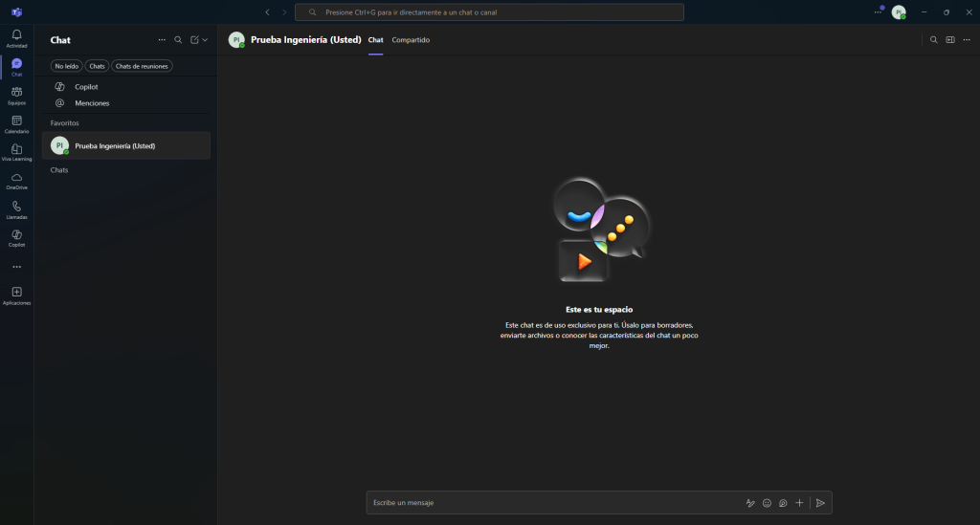Viewport: 980px width, 525px height.
Task: Click the emoji picker in the message box
Action: click(x=767, y=503)
